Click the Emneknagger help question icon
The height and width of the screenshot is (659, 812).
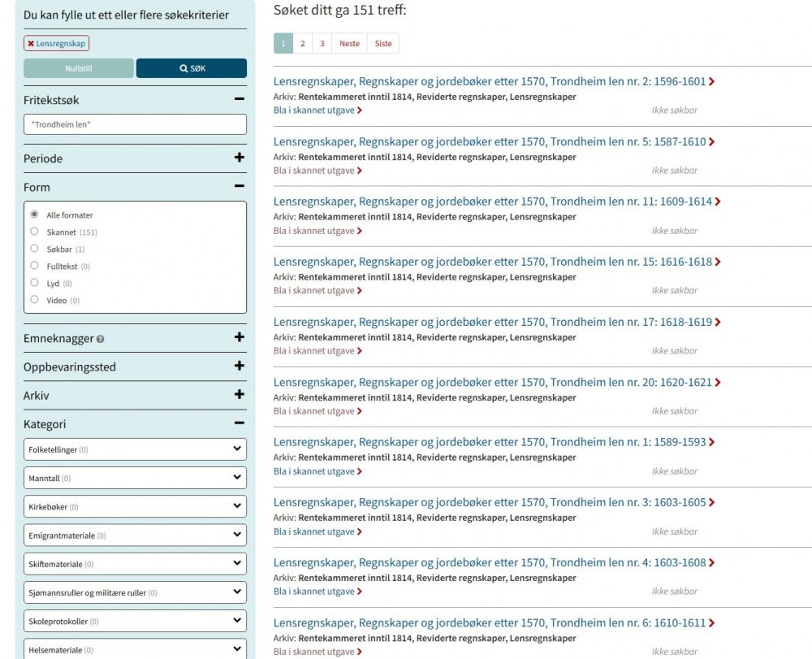click(101, 340)
